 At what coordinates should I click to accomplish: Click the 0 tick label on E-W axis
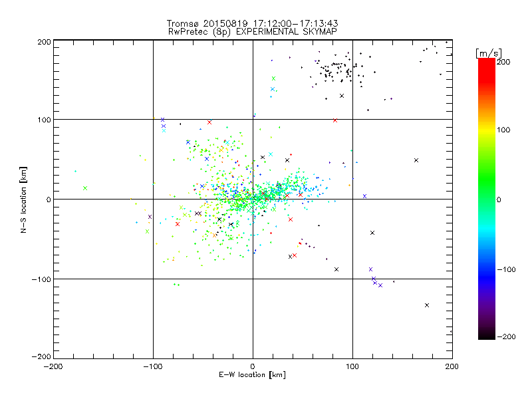(253, 366)
